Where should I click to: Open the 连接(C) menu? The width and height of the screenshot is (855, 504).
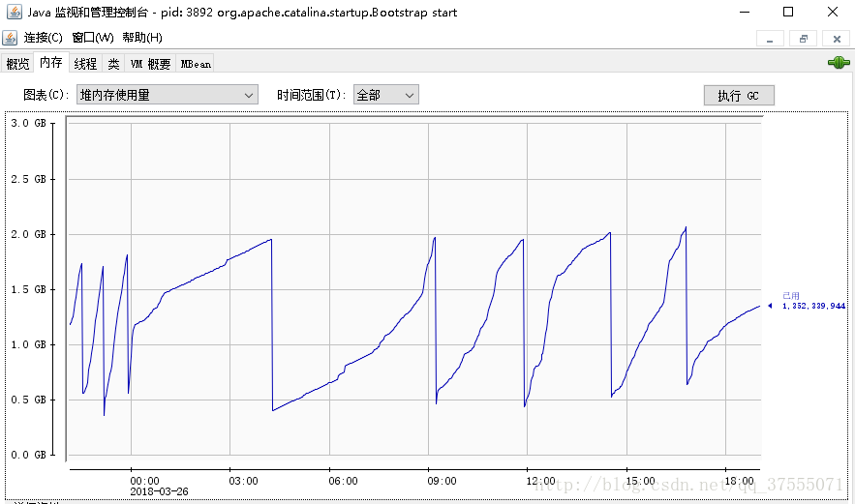43,38
